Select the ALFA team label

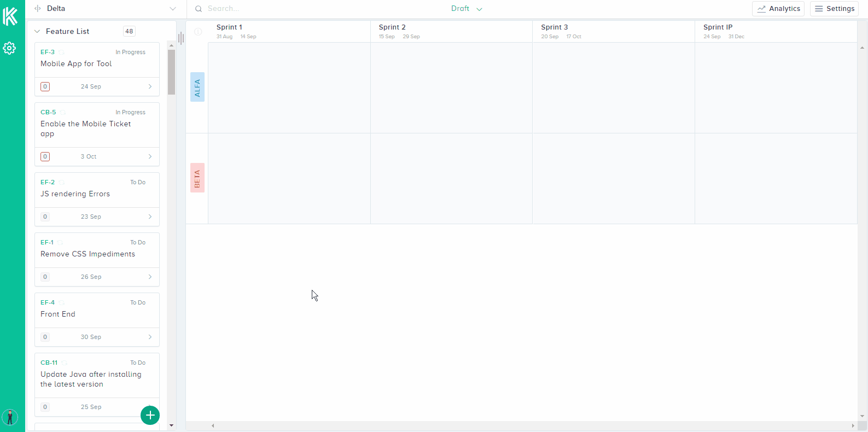click(x=197, y=87)
